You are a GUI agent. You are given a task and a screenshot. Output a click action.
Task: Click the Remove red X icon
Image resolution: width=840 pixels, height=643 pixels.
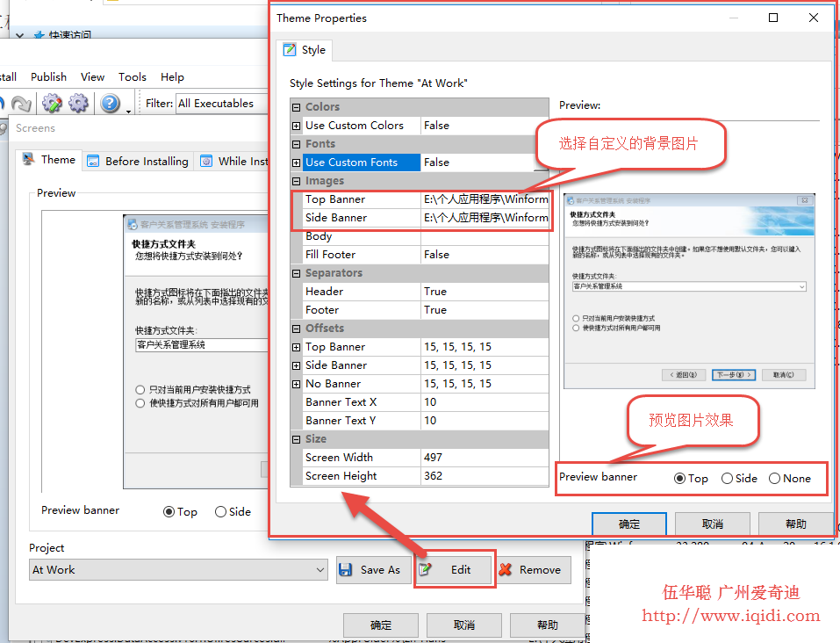[x=506, y=569]
